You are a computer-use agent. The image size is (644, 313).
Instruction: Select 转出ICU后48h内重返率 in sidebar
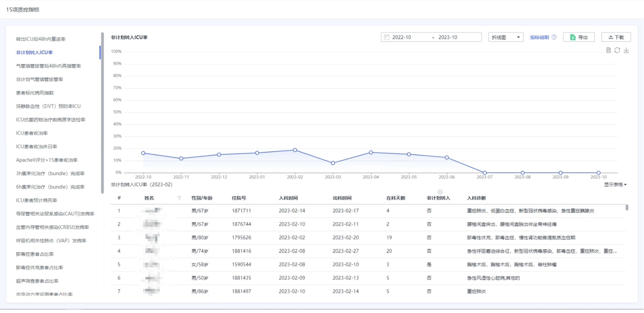(x=41, y=39)
